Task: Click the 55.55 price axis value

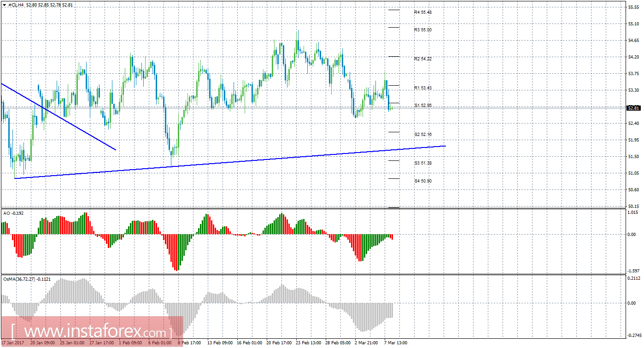Action: pos(634,7)
